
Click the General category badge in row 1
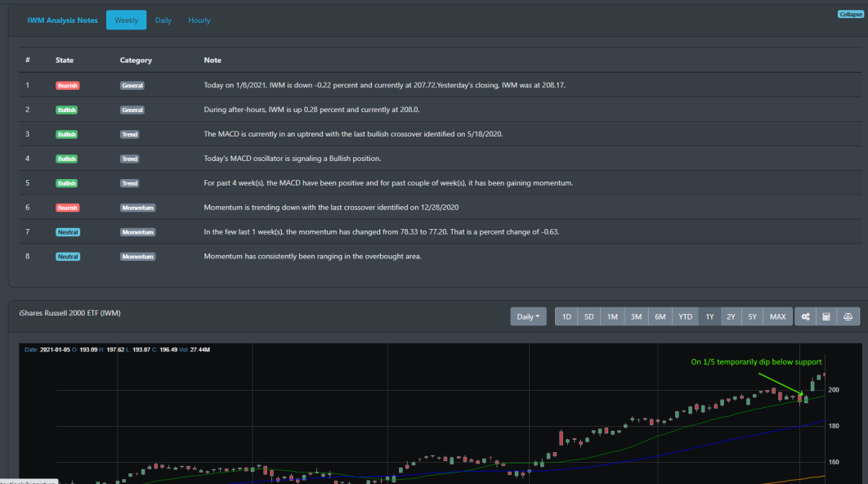tap(132, 85)
